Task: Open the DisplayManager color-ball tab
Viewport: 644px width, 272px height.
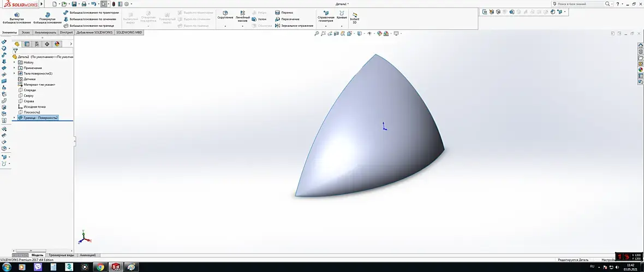Action: click(x=57, y=44)
